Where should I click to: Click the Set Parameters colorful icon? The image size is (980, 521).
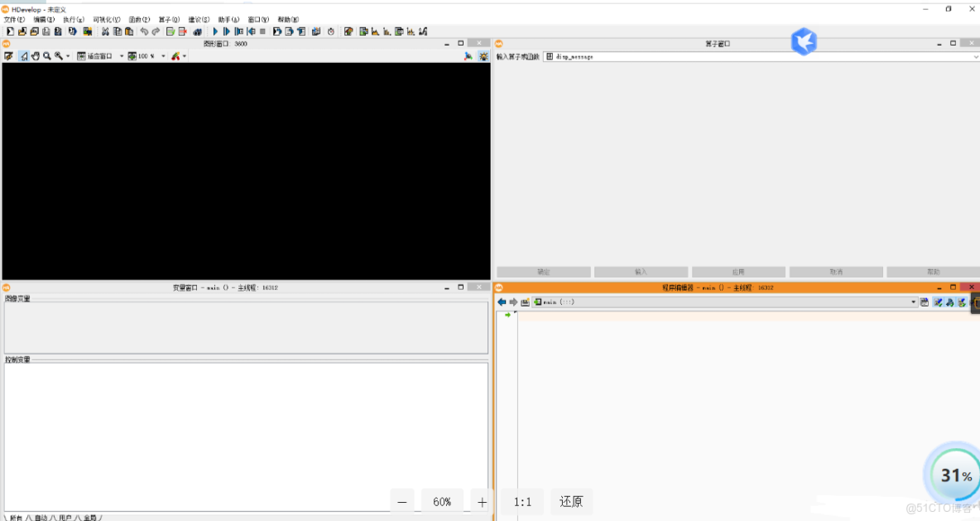(x=348, y=31)
